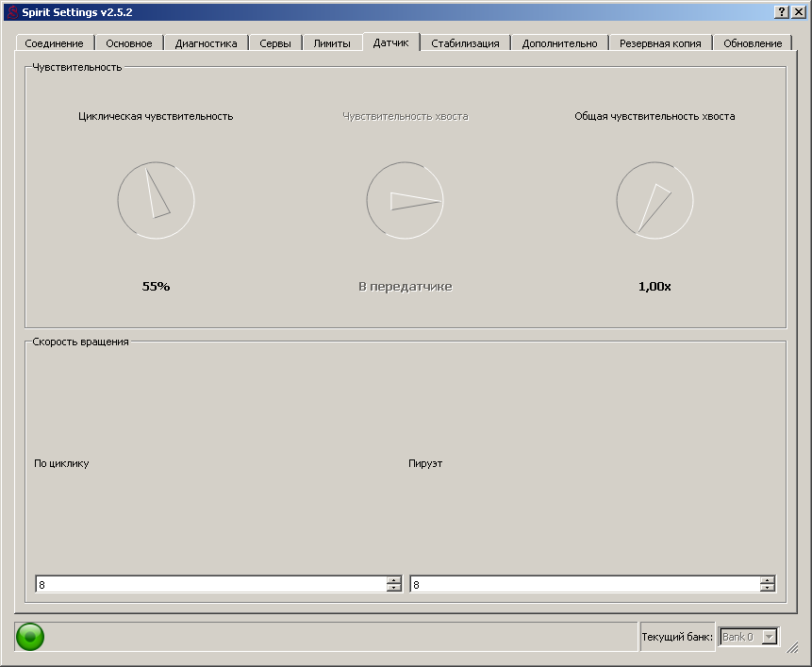The width and height of the screenshot is (812, 667).
Task: Open the Диагностика tab
Action: [206, 43]
